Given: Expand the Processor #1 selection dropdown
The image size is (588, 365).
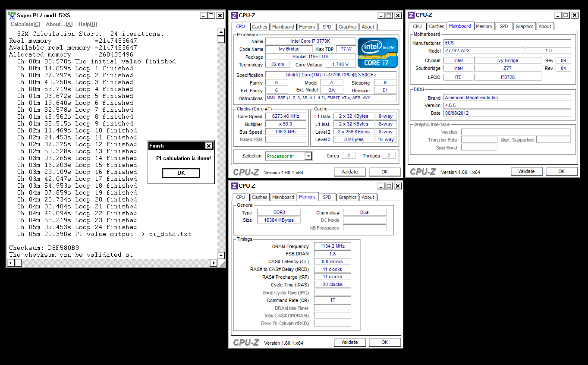Looking at the screenshot, I should [308, 156].
